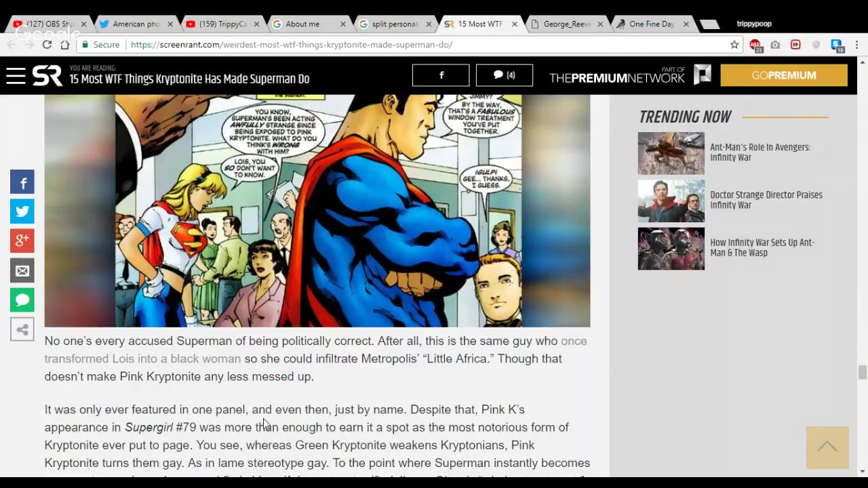
Task: Click the SR Screen Rant logo
Action: point(47,76)
